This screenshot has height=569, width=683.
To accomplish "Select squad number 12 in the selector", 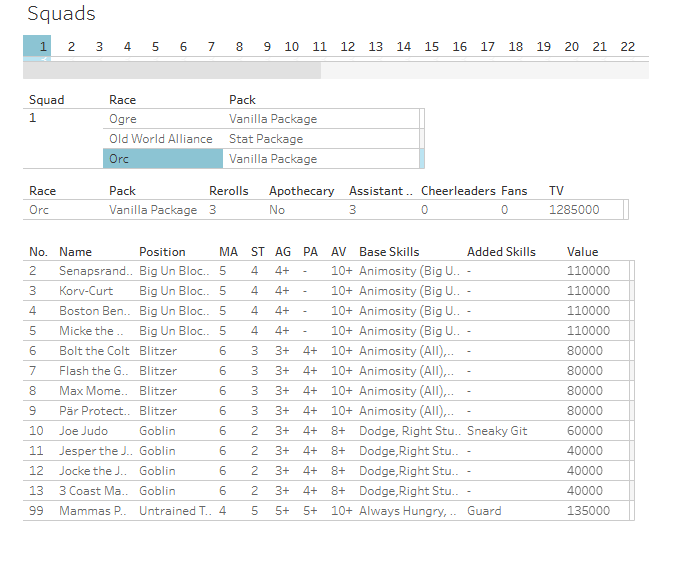I will point(347,47).
